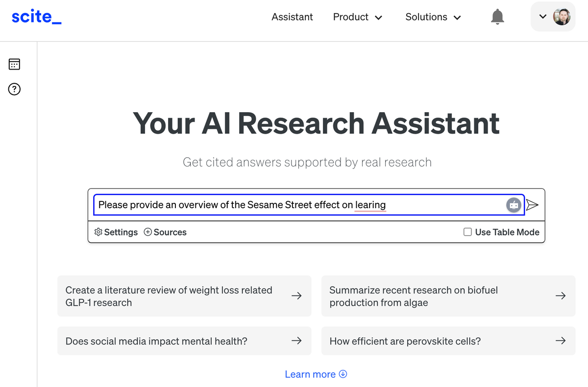Open the account chevron dropdown
The image size is (588, 387).
point(542,16)
